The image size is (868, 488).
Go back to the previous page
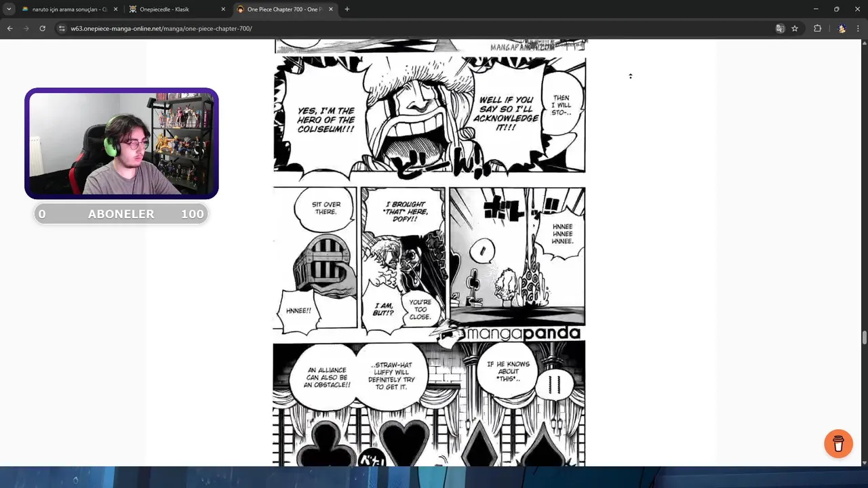9,28
